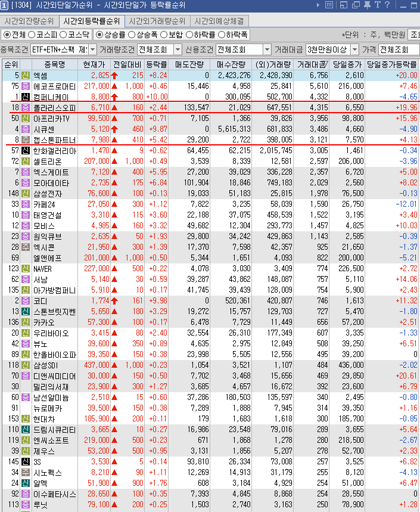Viewport: 420px width, 512px height.
Task: Click the 종목조건 ETF+ETN+스팩 field
Action: [60, 49]
